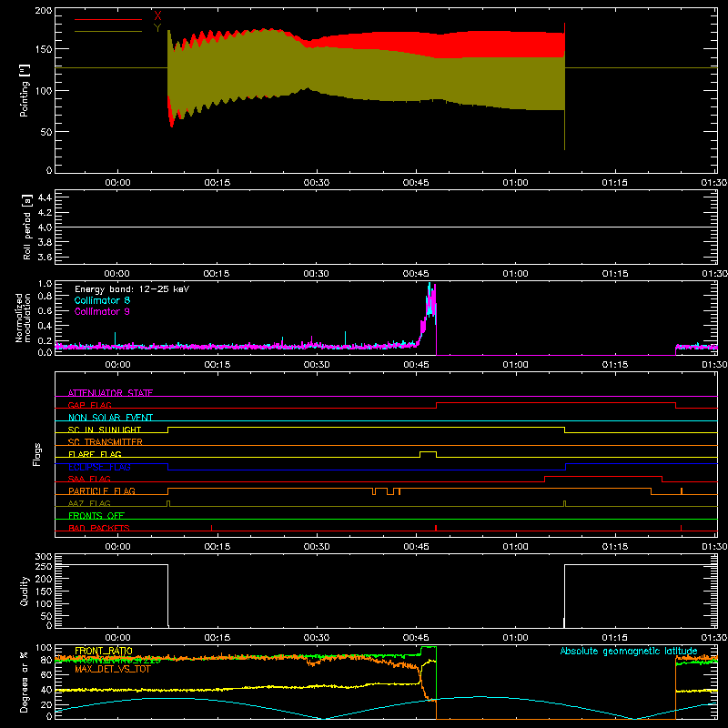This screenshot has width=728, height=728.
Task: Click the 300 tick on Quality axis
Action: (44, 557)
